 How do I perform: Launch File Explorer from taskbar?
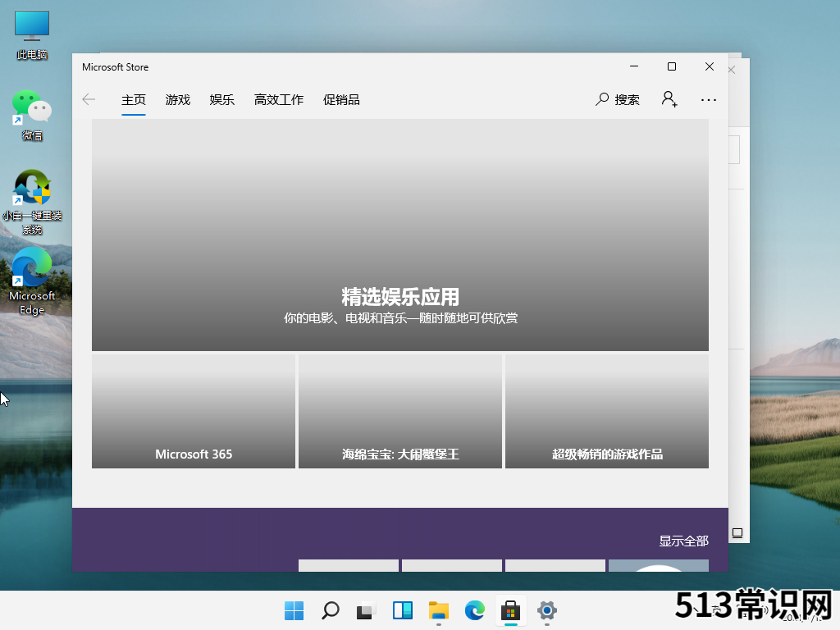point(439,610)
